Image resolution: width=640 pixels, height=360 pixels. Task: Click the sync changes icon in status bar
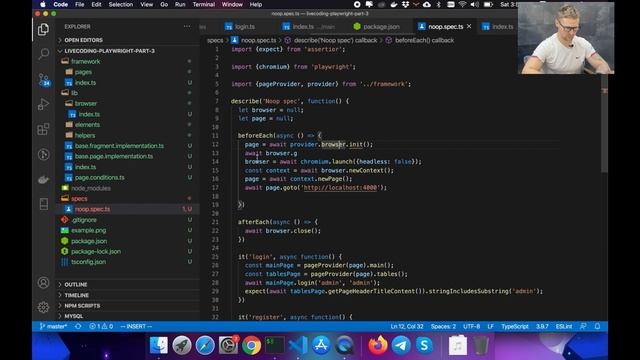[x=78, y=326]
